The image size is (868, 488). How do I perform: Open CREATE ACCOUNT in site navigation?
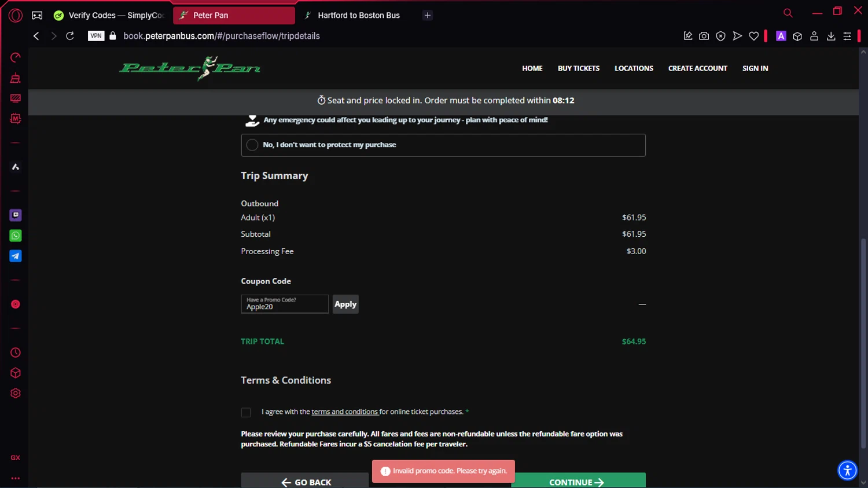698,68
